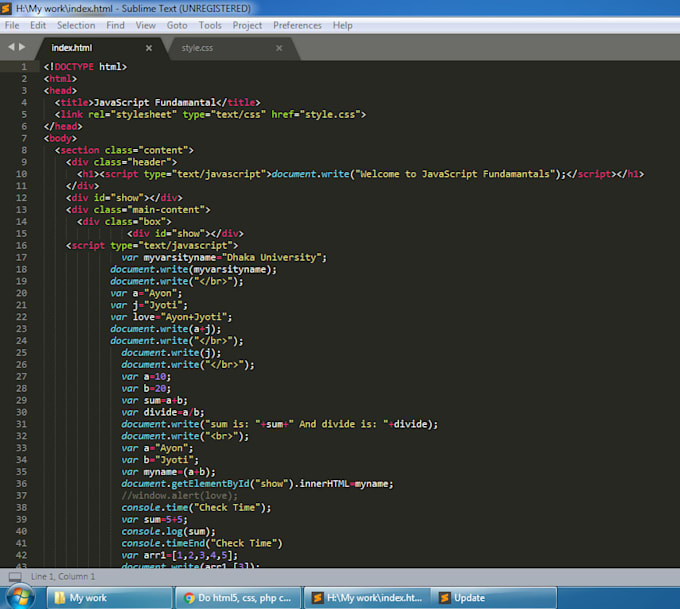The width and height of the screenshot is (680, 609).
Task: Click the Line 1, Column 1 status text
Action: [63, 576]
